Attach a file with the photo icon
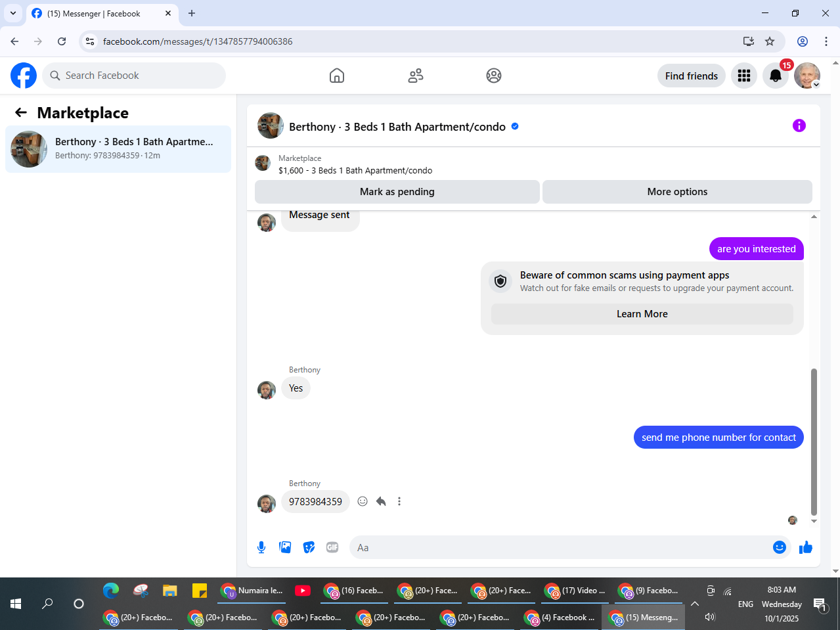Screen dimensions: 840x630 285,547
